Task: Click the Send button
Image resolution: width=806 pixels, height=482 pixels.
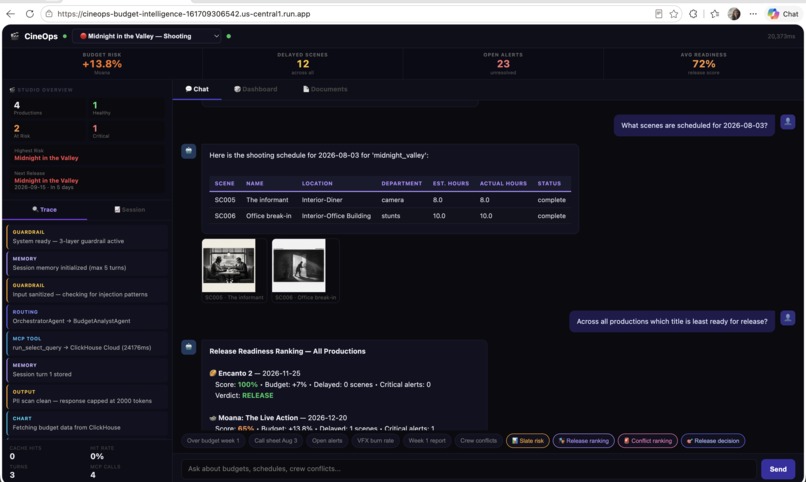Action: [x=778, y=469]
